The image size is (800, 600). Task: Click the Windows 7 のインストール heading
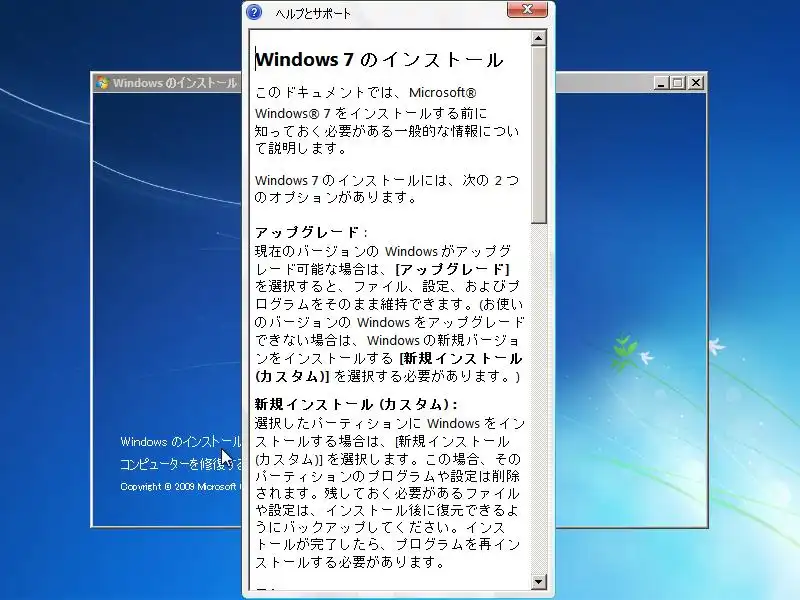379,60
